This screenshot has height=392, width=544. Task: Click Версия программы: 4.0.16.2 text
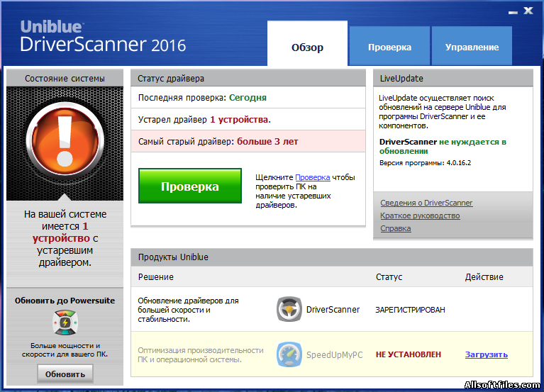(x=425, y=162)
